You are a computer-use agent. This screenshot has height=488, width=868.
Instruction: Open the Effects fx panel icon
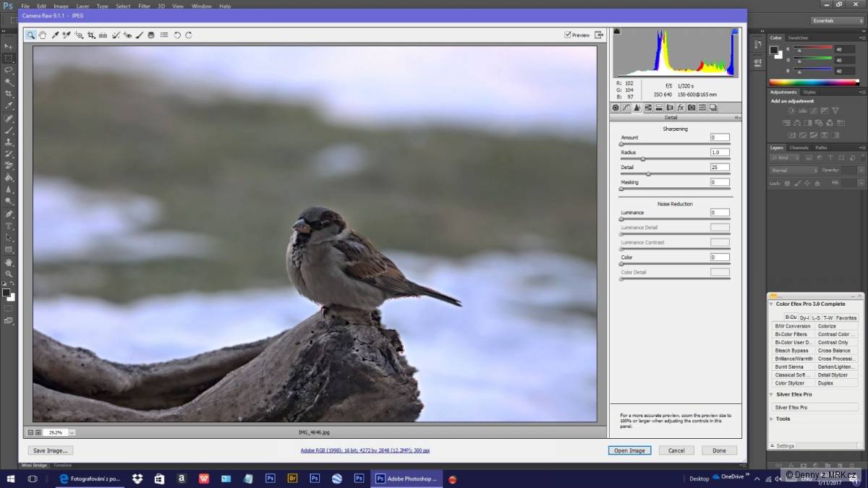(x=681, y=108)
